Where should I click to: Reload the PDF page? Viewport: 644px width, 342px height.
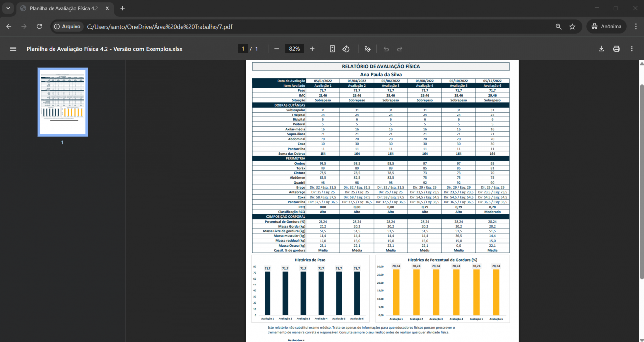(x=39, y=27)
